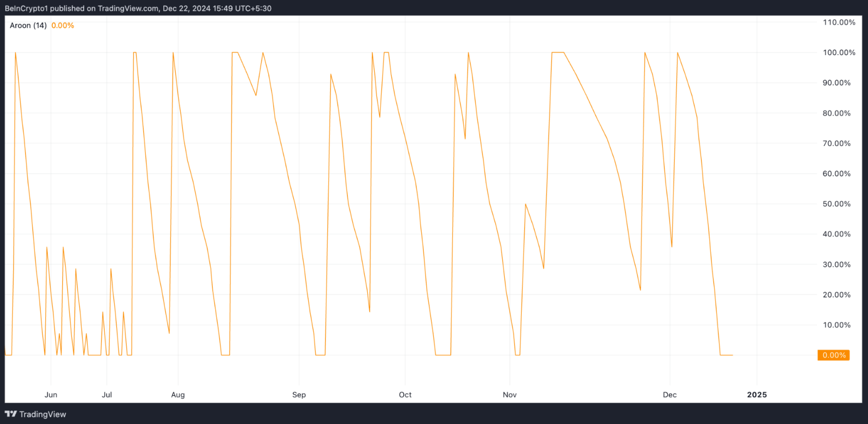Click the Aug label on time axis

178,395
